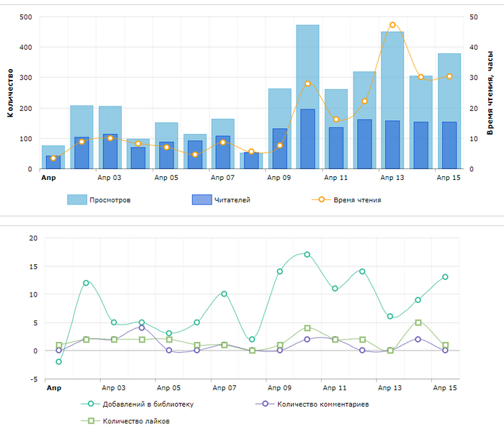This screenshot has height=429, width=504.
Task: Click the green likes square on Apr 15
Action: [x=446, y=345]
